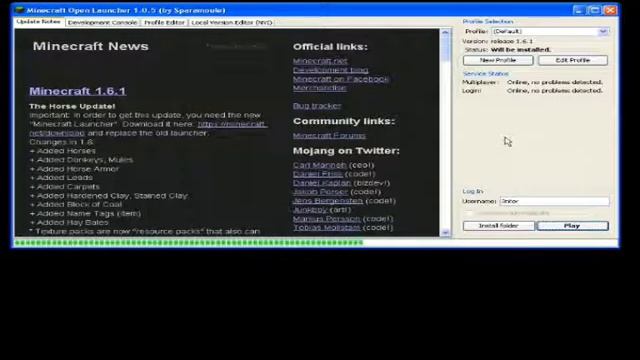Click the Play button
Screen dimensions: 640x360
pyautogui.click(x=572, y=226)
